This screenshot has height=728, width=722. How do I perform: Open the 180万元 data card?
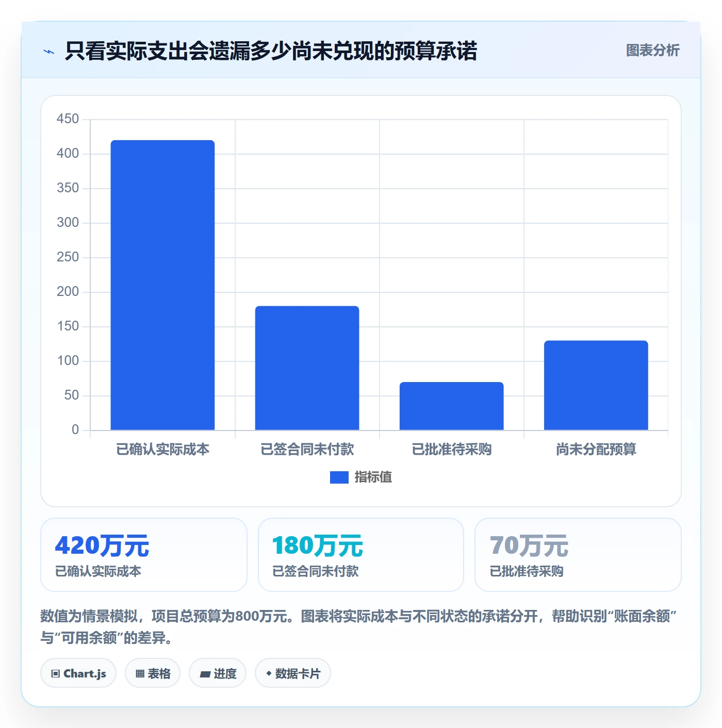pyautogui.click(x=361, y=555)
